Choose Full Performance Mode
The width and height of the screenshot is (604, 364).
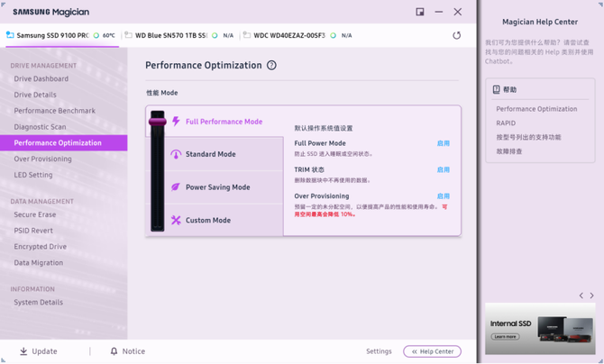click(x=224, y=122)
